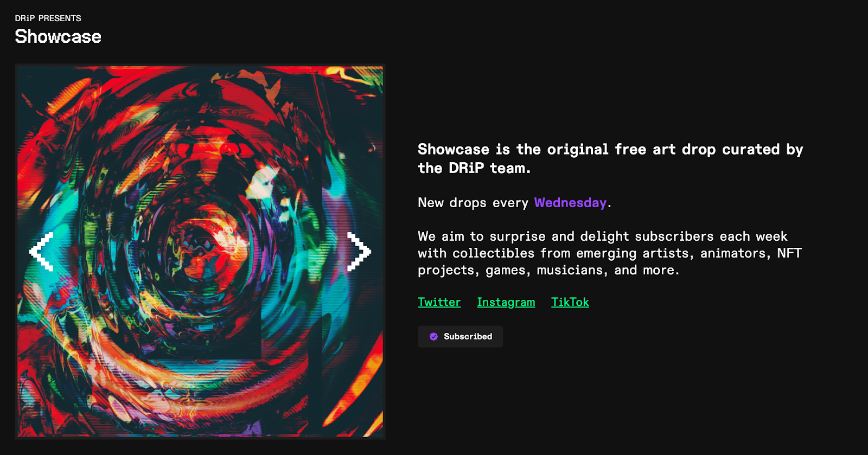The height and width of the screenshot is (455, 868).
Task: Toggle the Subscribed button
Action: tap(460, 337)
